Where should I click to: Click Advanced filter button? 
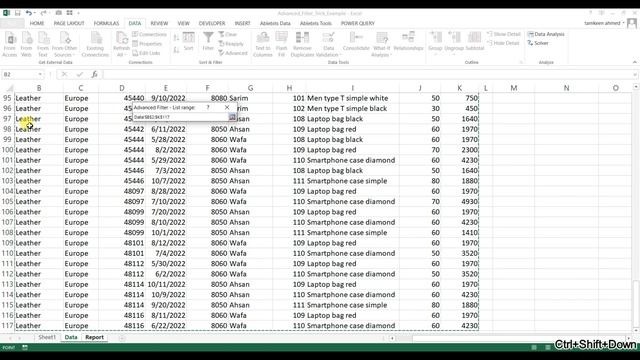click(x=233, y=53)
